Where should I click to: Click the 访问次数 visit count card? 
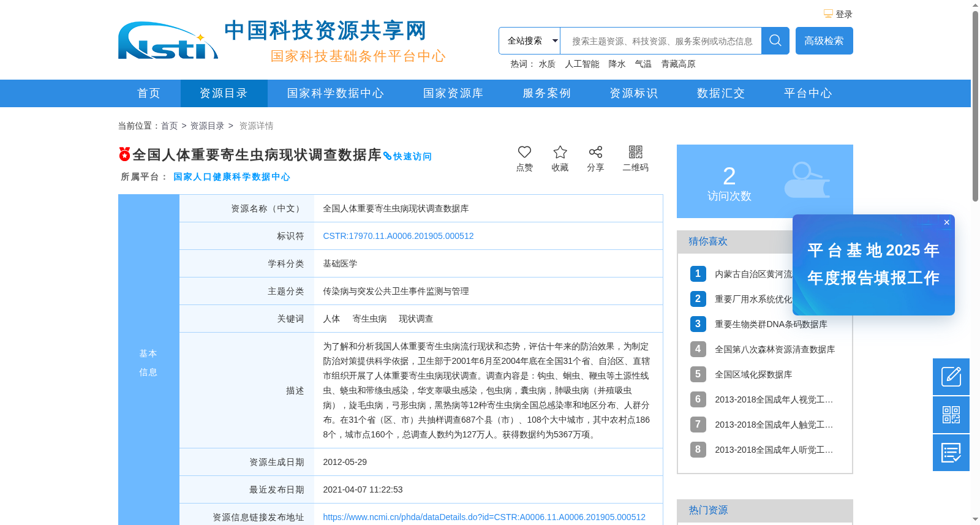(765, 181)
